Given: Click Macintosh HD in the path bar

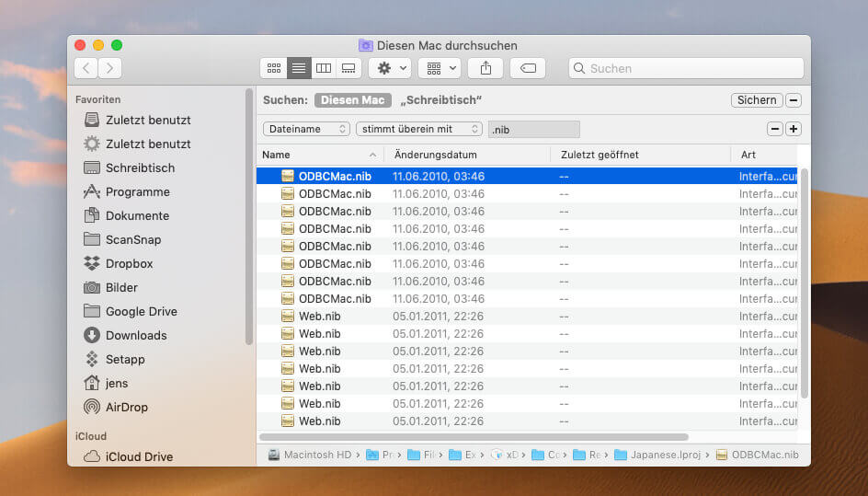Looking at the screenshot, I should click(311, 455).
